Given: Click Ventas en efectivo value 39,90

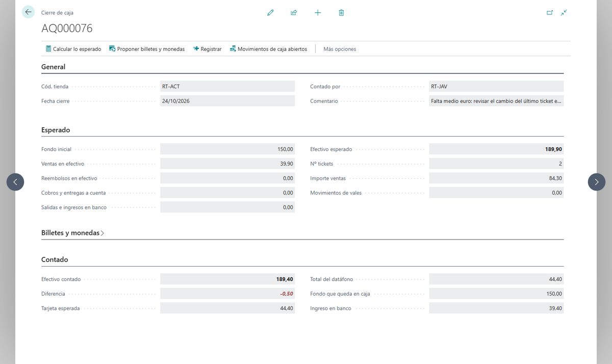Looking at the screenshot, I should [227, 164].
